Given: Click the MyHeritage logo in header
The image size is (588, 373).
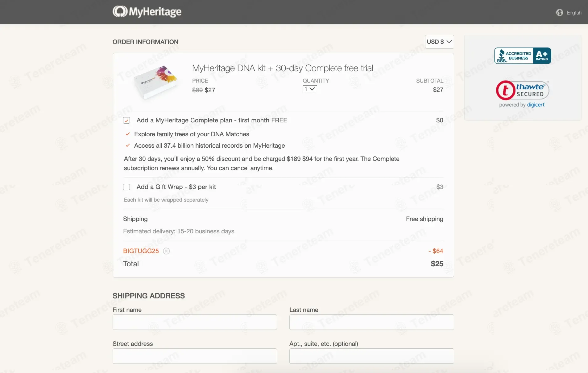Looking at the screenshot, I should pos(147,12).
